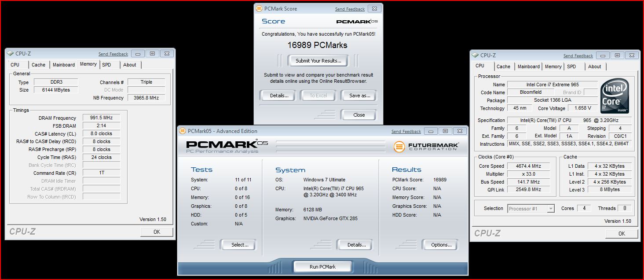Click the 16989 PCMarks score text

coord(317,45)
